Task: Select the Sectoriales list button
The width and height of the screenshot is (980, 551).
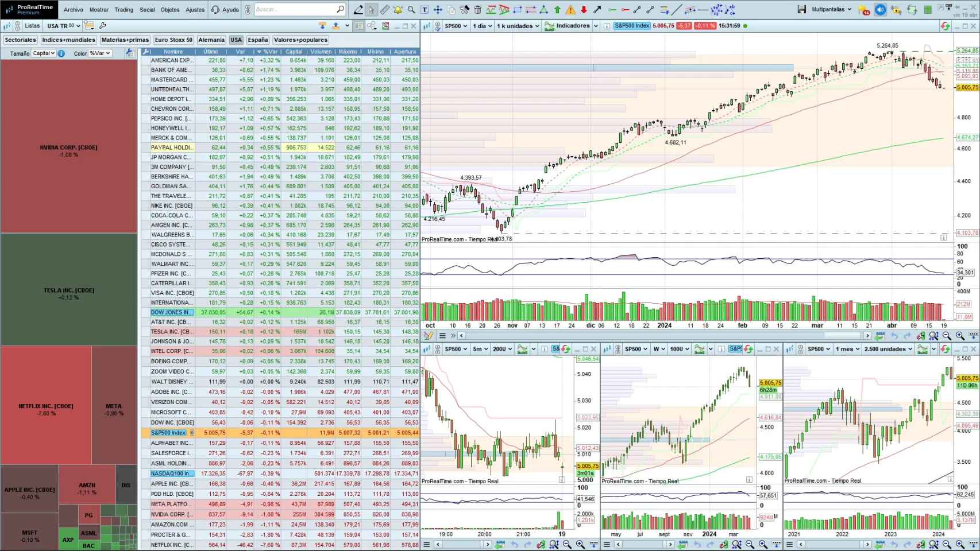Action: tap(21, 40)
